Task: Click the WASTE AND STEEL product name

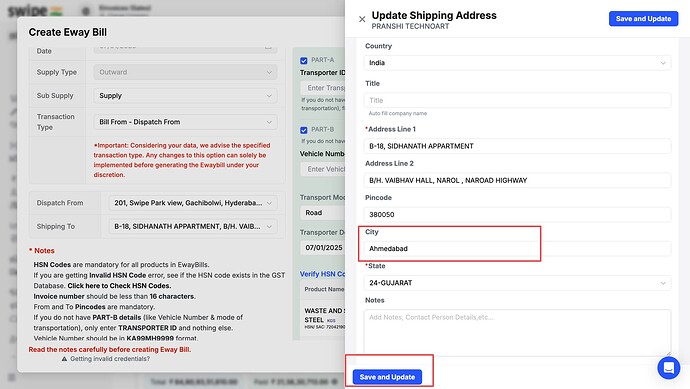Action: point(325,315)
